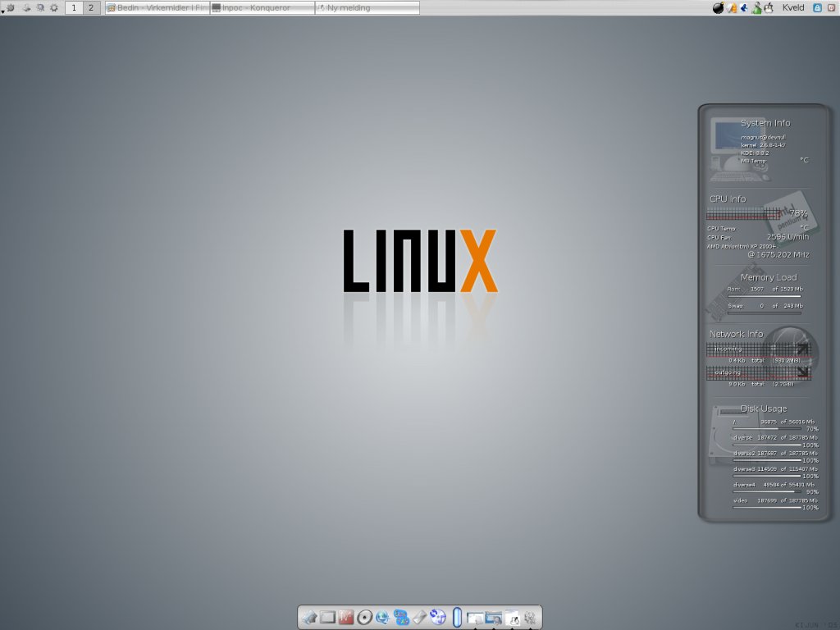Click the blue capsule separator in dock
Viewport: 840px width, 630px height.
click(x=457, y=617)
